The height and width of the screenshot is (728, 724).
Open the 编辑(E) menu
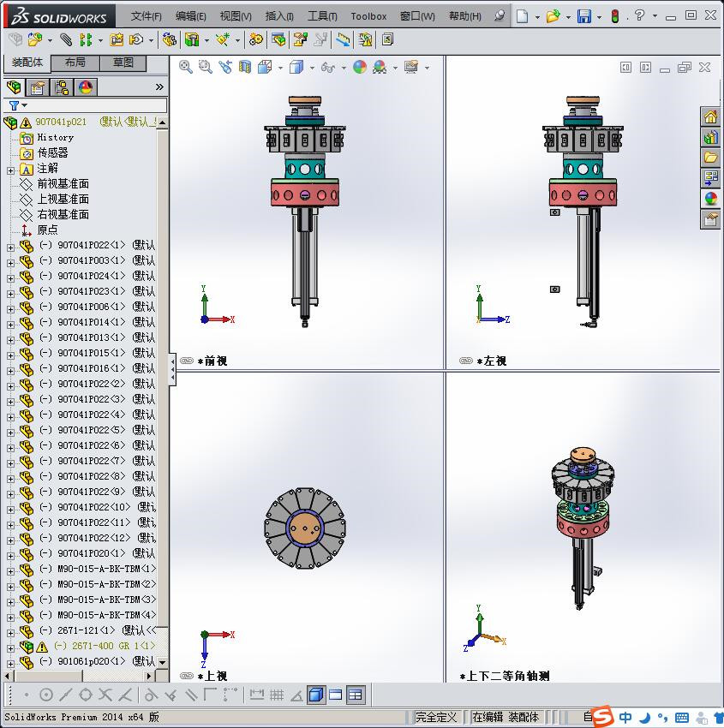pos(190,16)
